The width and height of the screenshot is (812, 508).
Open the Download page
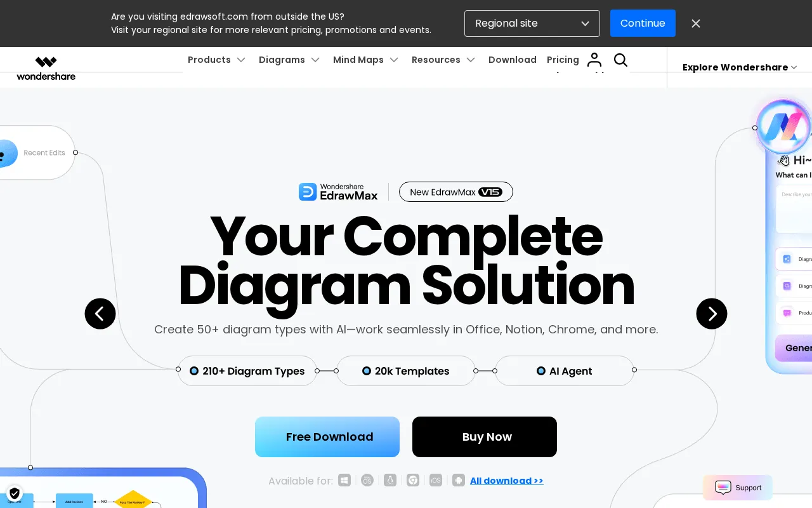[x=513, y=60]
